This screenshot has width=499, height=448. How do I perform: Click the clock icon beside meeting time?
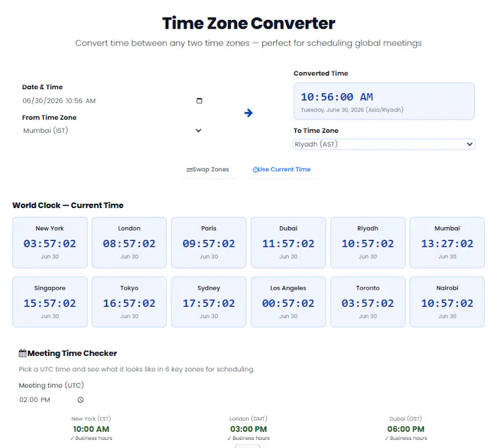click(x=81, y=399)
